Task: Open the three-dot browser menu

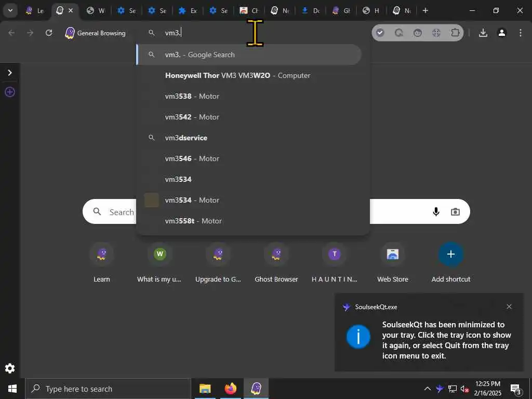Action: click(521, 33)
